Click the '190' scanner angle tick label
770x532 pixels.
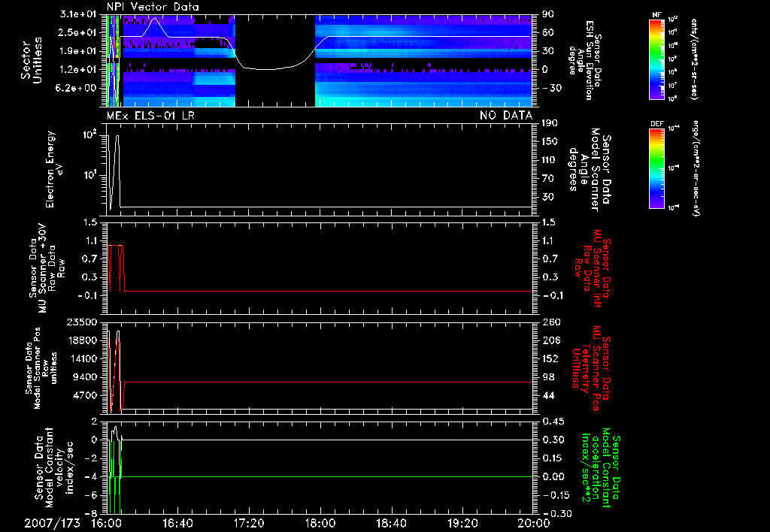coord(550,123)
